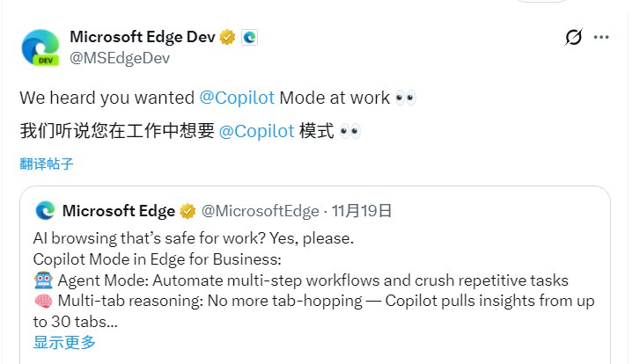Viewport: 640px width, 364px height.
Task: Click the 翻译帖子 translate post link
Action: click(47, 164)
